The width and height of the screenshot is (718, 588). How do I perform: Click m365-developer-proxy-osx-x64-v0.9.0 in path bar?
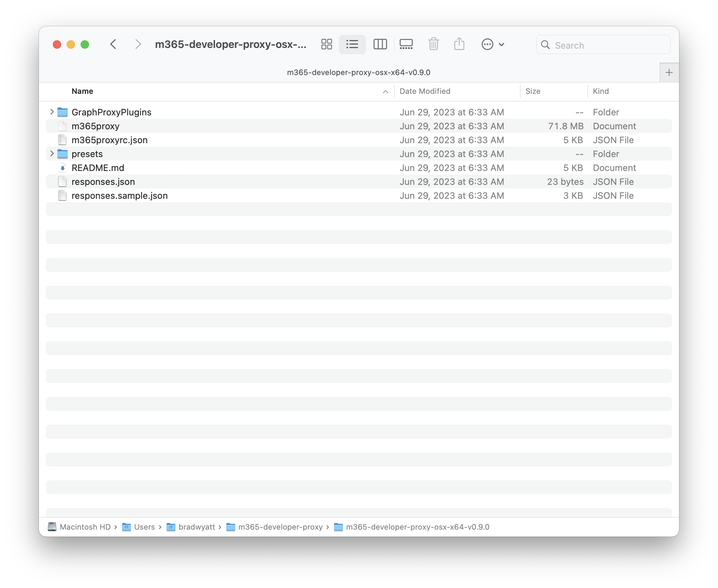click(417, 527)
